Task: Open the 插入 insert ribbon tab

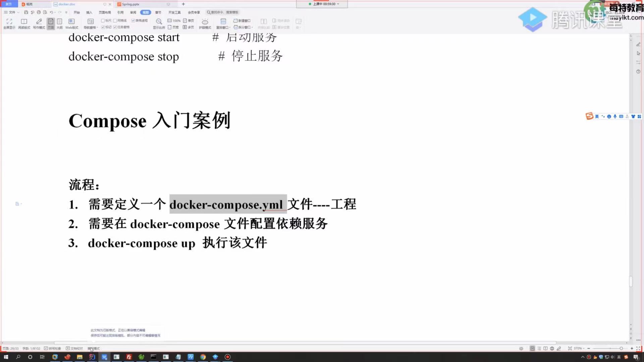Action: pyautogui.click(x=89, y=12)
